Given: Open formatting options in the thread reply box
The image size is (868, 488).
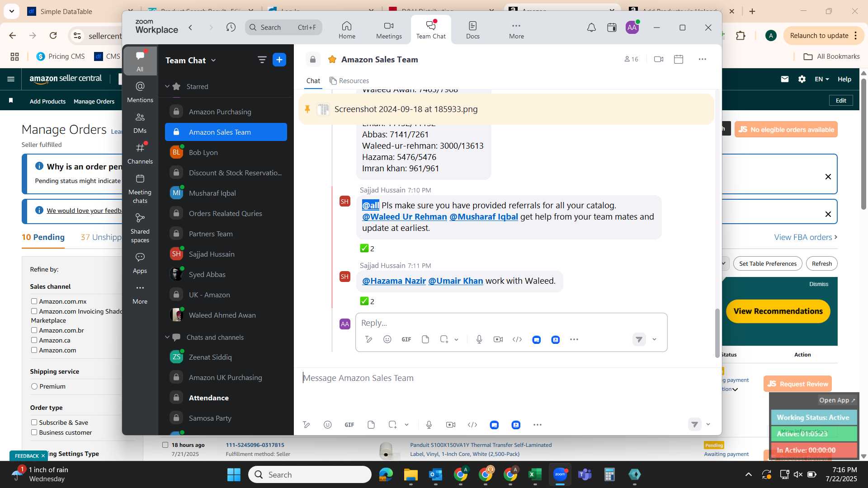Looking at the screenshot, I should coord(369,339).
